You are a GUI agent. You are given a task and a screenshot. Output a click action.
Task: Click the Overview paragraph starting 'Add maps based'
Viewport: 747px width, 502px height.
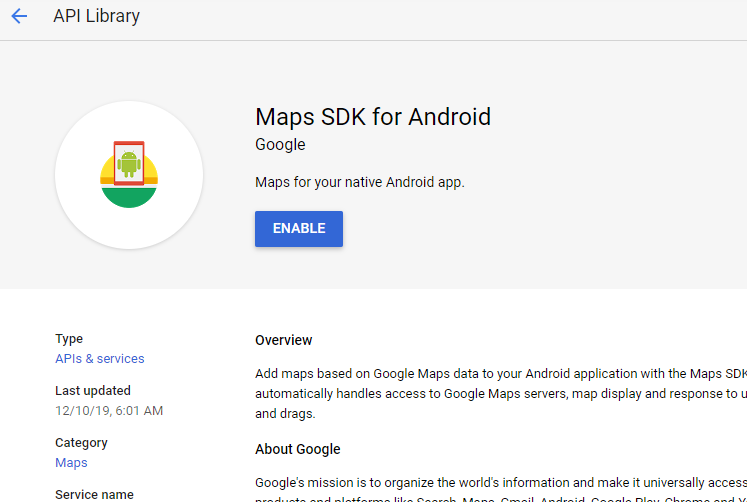501,393
